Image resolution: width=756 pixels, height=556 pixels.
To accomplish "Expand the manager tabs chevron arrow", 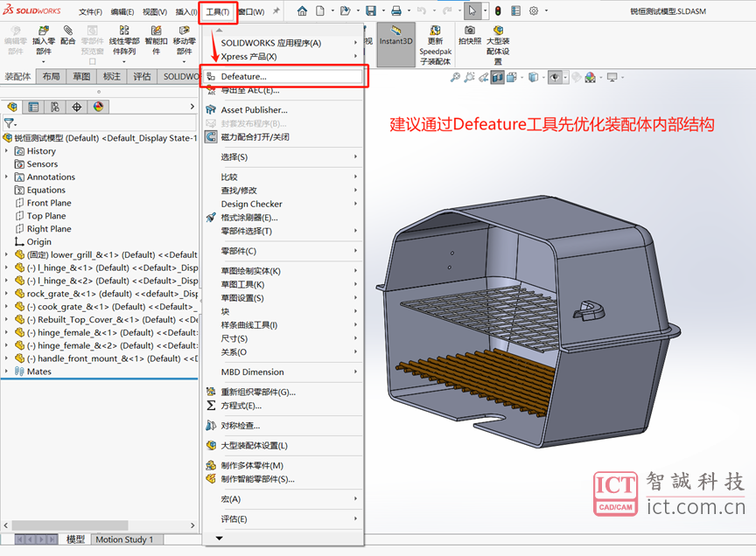I will click(192, 107).
